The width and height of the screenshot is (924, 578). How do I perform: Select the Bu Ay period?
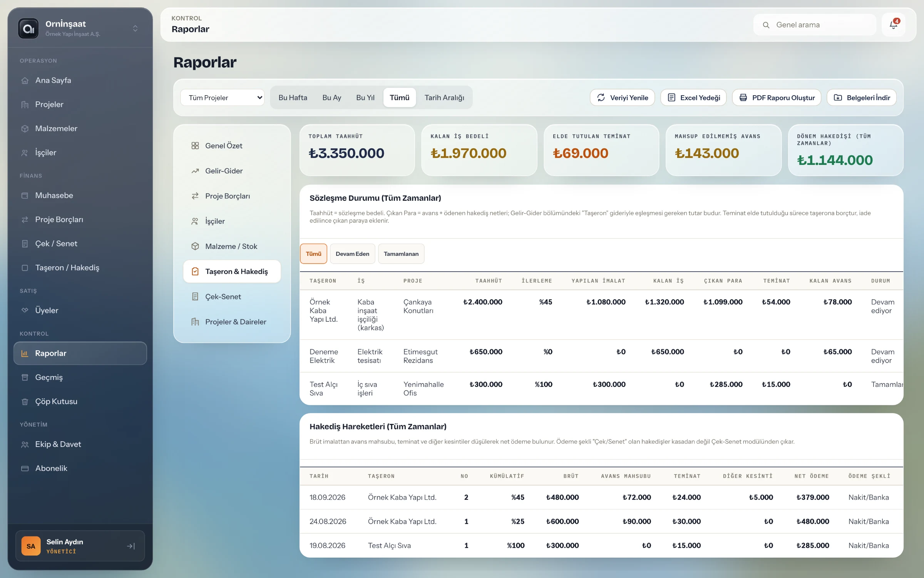coord(332,97)
